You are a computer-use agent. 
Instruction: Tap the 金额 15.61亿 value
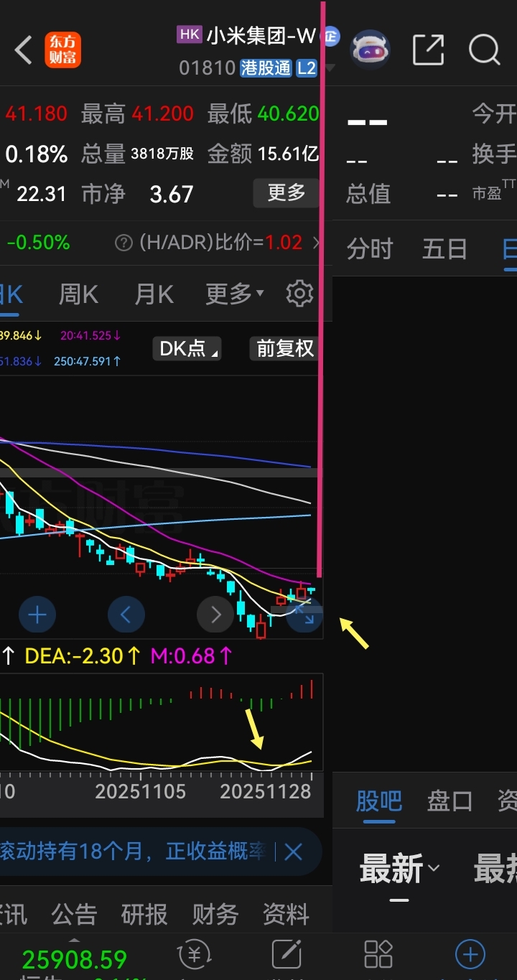click(288, 154)
